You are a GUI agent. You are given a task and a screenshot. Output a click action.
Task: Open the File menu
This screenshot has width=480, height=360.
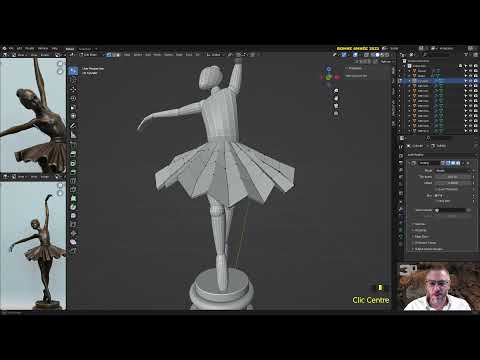[x=11, y=48]
